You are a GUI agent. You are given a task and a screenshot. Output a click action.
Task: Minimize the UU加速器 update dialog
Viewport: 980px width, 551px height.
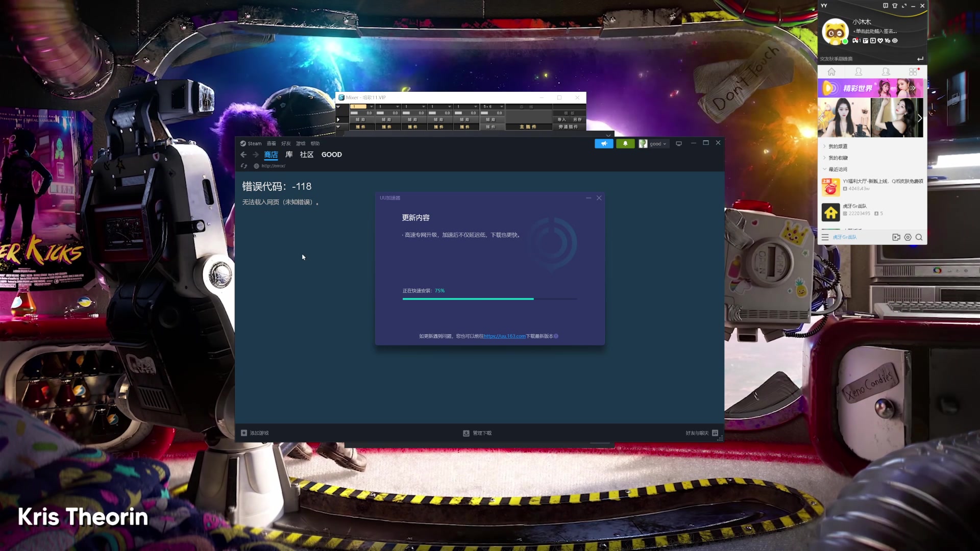click(x=589, y=198)
